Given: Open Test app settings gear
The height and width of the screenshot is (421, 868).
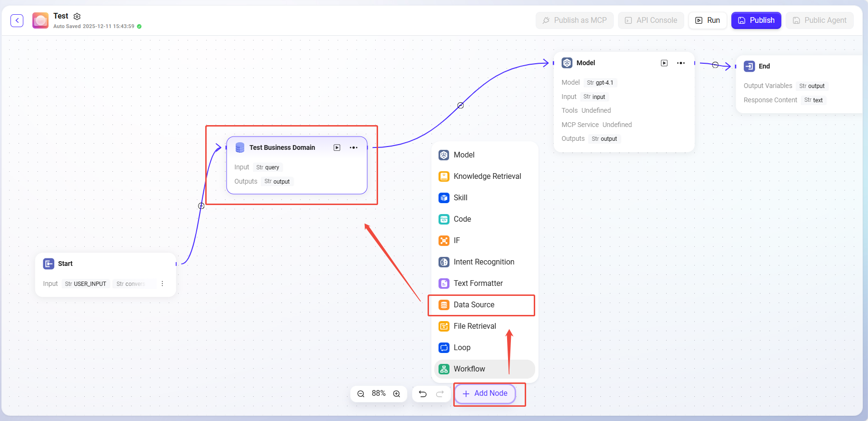Looking at the screenshot, I should 77,17.
